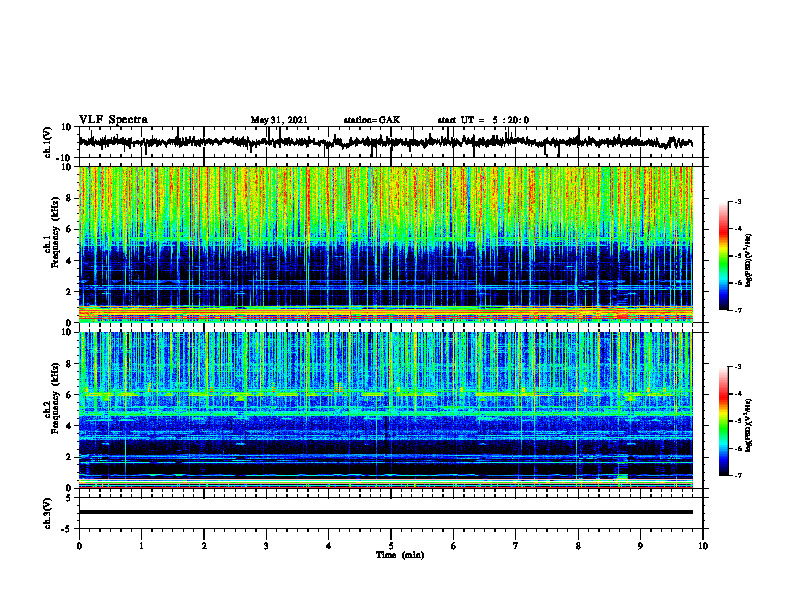Click the "Time (min)" axis title
The image size is (792, 612).
400,555
